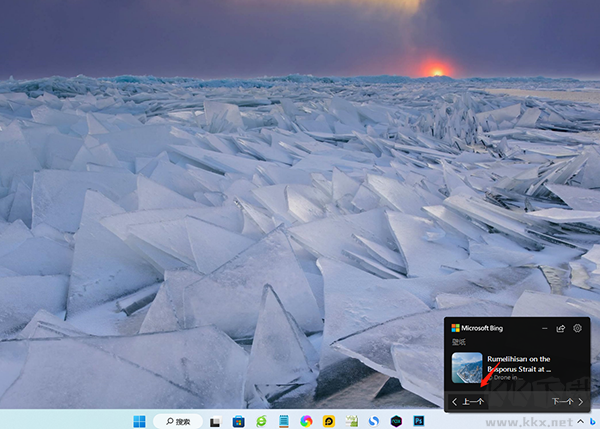Viewport: 600px width, 429px height.
Task: Open Task View from the taskbar
Action: (x=215, y=421)
